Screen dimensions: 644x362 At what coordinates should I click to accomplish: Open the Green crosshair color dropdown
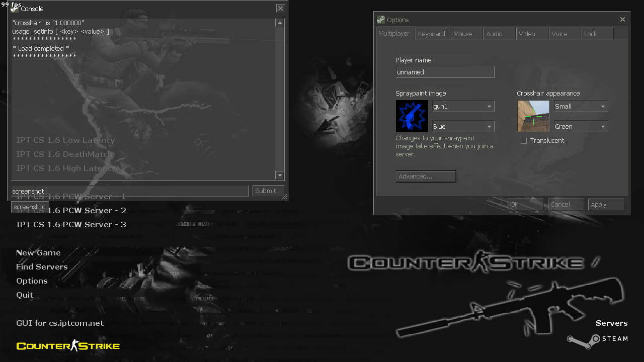point(581,126)
